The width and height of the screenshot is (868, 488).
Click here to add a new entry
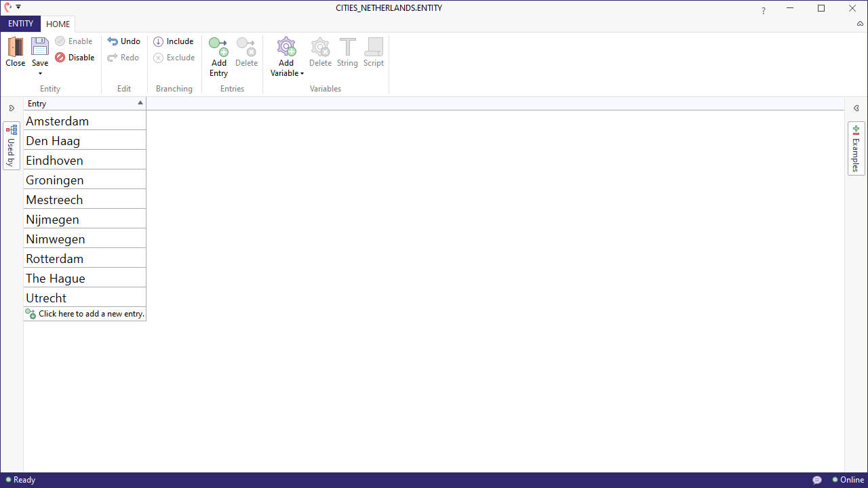(85, 314)
